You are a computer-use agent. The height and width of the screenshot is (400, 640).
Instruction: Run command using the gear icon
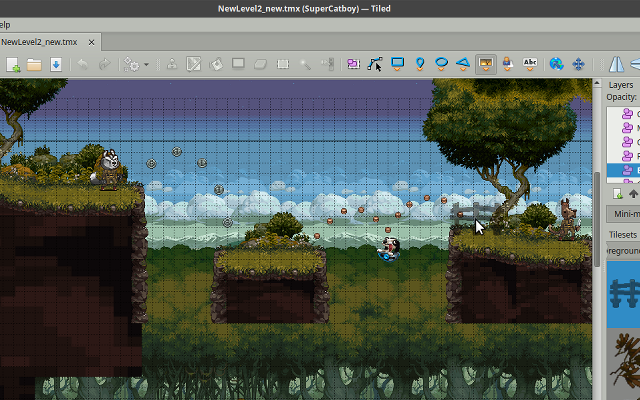point(131,64)
